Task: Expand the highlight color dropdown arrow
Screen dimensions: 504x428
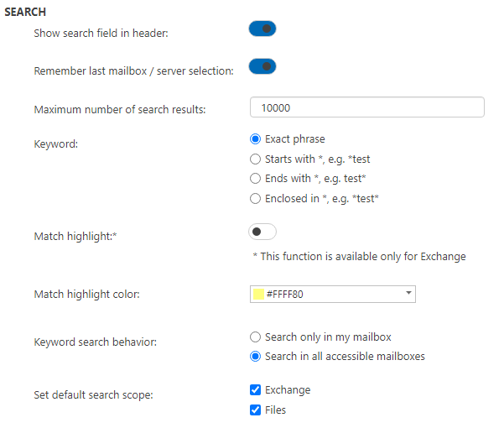Action: (x=408, y=294)
